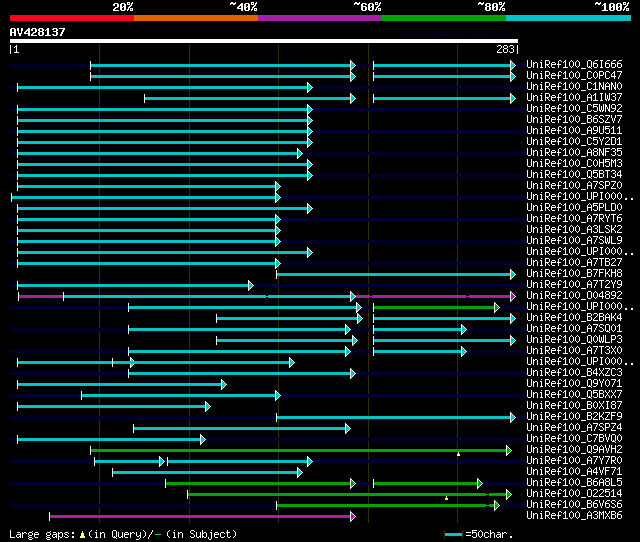Image resolution: width=640 pixels, height=542 pixels.
Task: Select the purple alignment bar for UniRef100_A3MXB6
Action: [202, 517]
